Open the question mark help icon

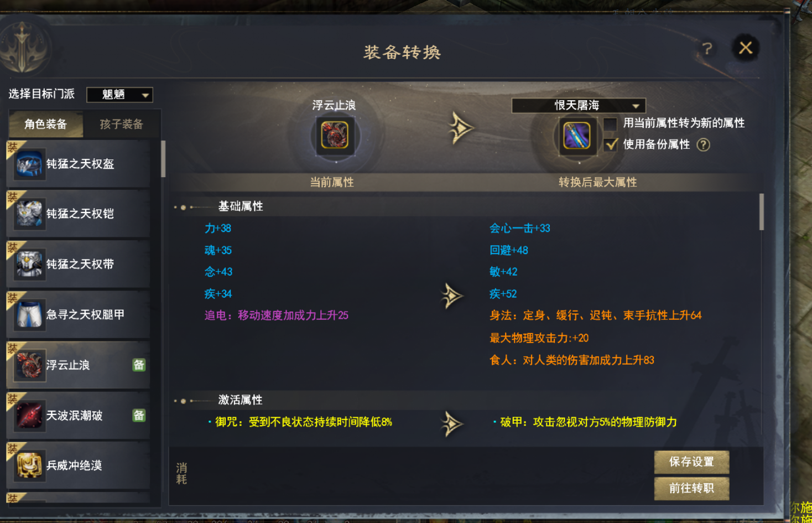click(x=707, y=49)
